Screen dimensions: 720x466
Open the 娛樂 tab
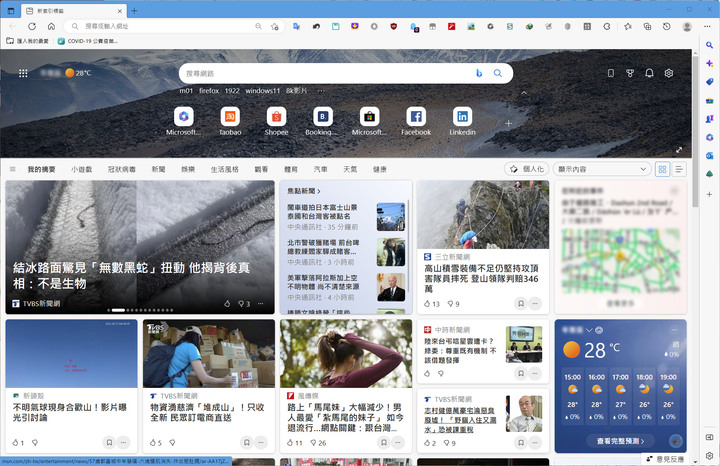(x=188, y=169)
